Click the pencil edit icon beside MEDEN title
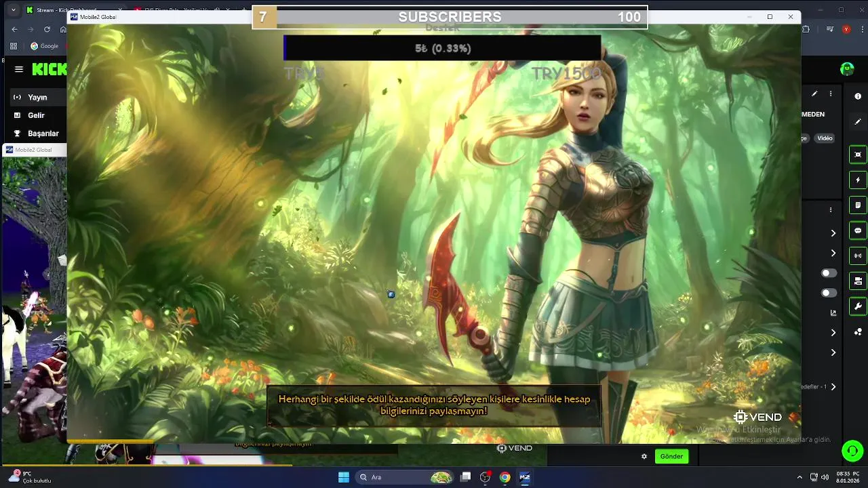This screenshot has width=868, height=488. 814,94
